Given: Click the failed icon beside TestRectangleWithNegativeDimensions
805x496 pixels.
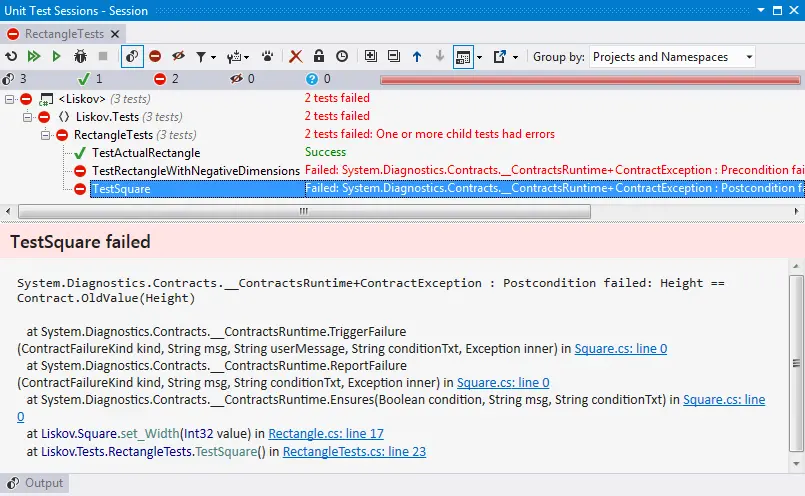Looking at the screenshot, I should 80,171.
